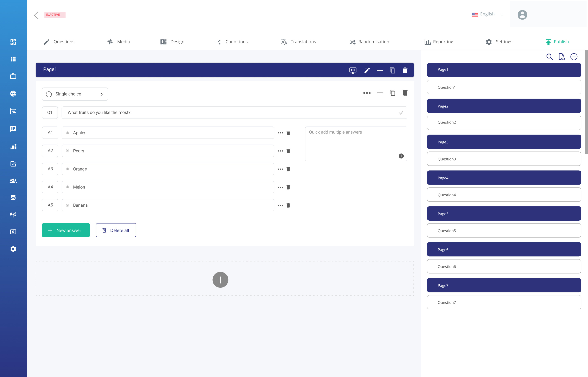Select radio button for Apples answer
The width and height of the screenshot is (588, 377).
click(x=67, y=132)
